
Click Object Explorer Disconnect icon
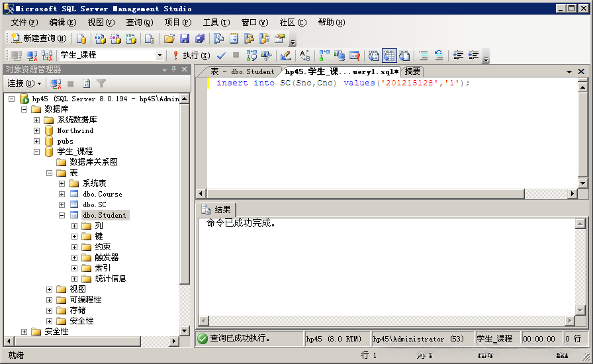point(56,83)
